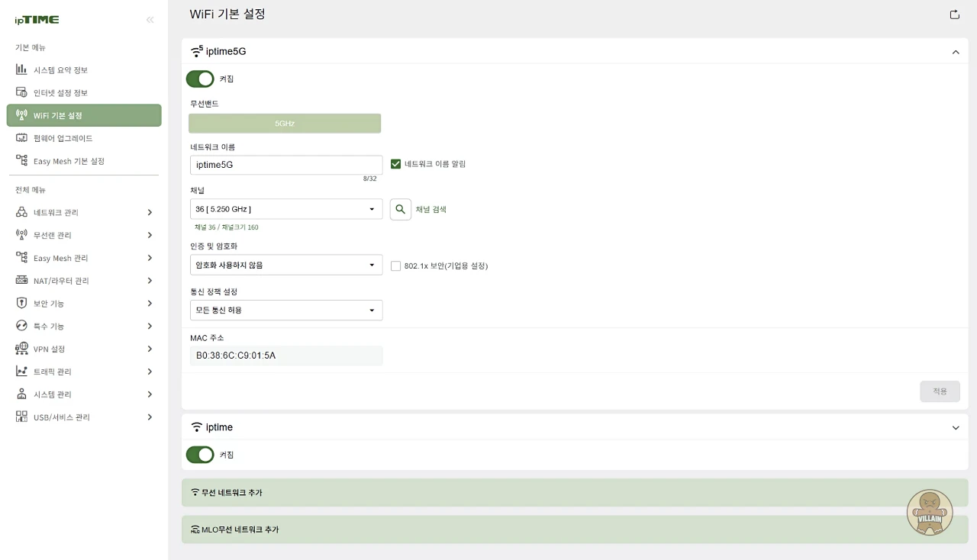Click the internet settings info icon
The image size is (977, 560).
[21, 92]
